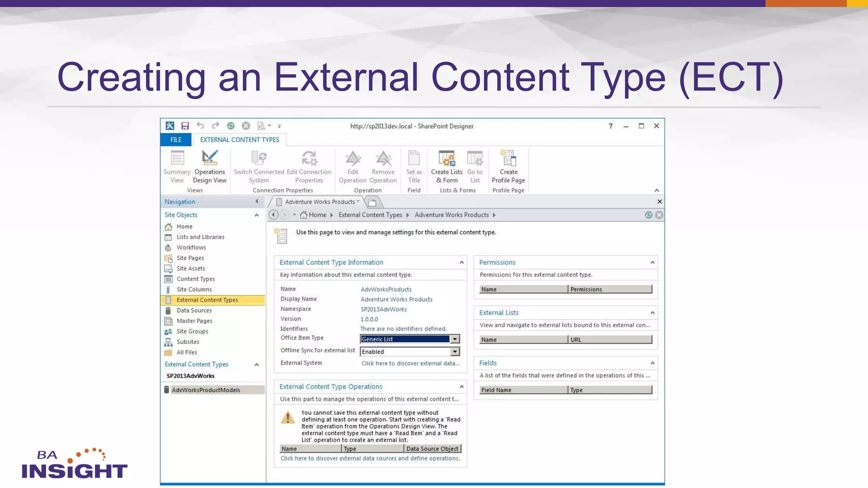Click the breadcrumb Back arrow button

point(273,215)
